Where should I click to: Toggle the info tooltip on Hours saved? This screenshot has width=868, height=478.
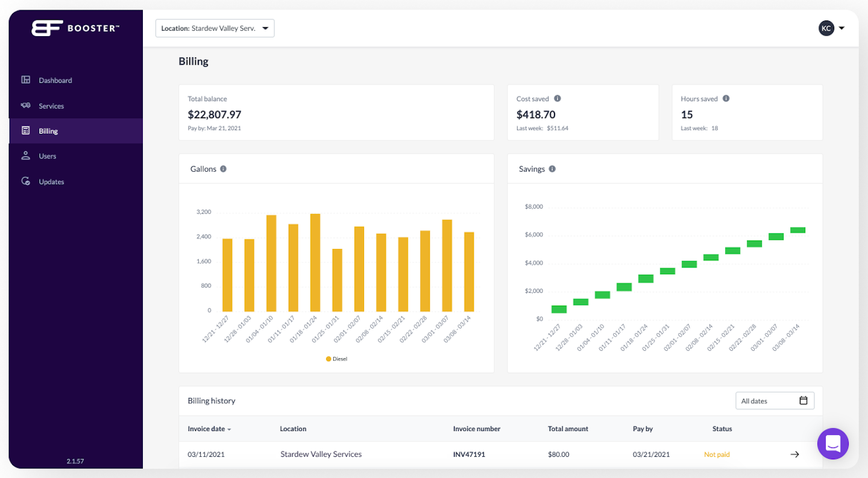pyautogui.click(x=726, y=98)
